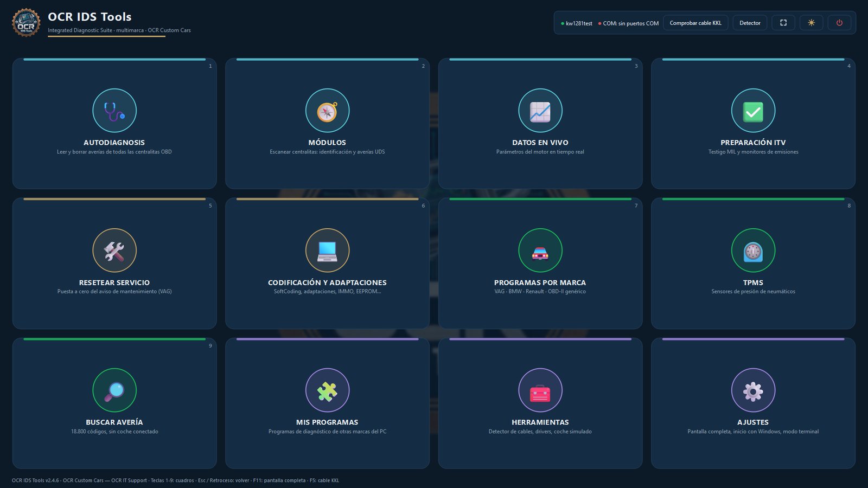Open Mis Programas puzzle icon

(x=327, y=390)
